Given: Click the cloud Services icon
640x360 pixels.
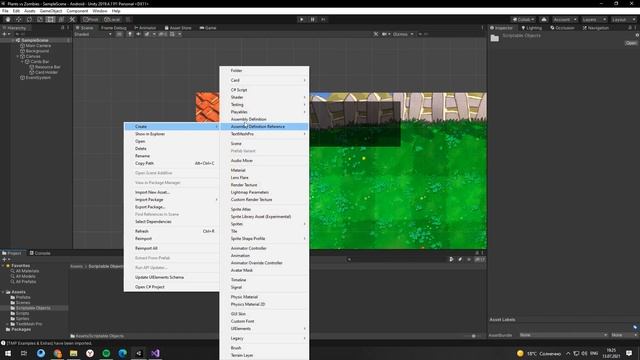Looking at the screenshot, I should (x=544, y=20).
